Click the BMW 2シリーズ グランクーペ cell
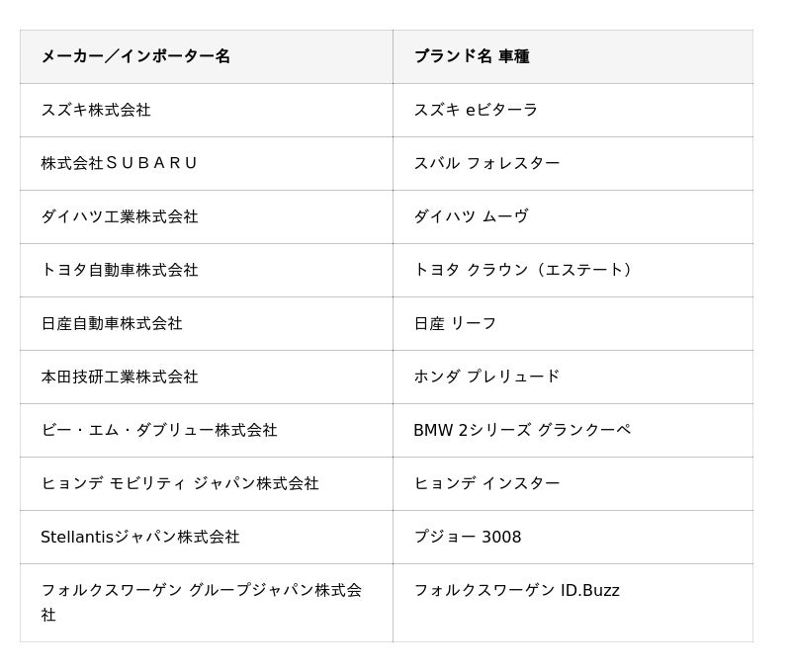 (522, 430)
